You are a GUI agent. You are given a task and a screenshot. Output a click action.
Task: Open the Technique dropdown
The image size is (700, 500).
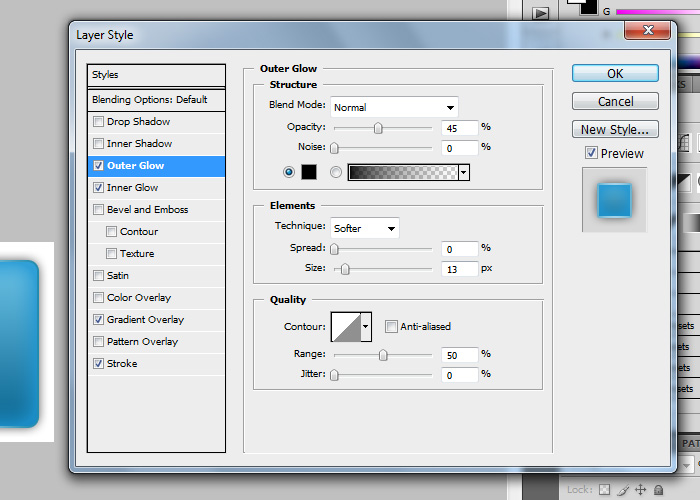365,228
